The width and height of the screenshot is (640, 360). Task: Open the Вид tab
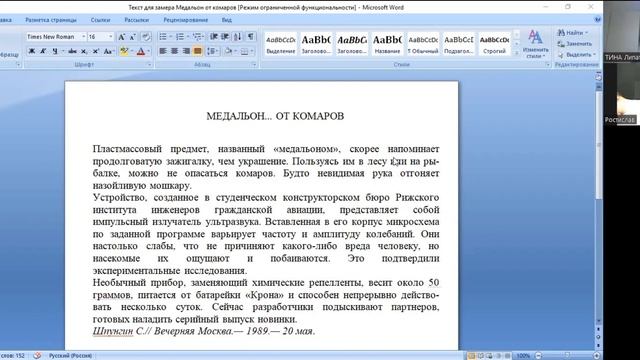pyautogui.click(x=227, y=20)
